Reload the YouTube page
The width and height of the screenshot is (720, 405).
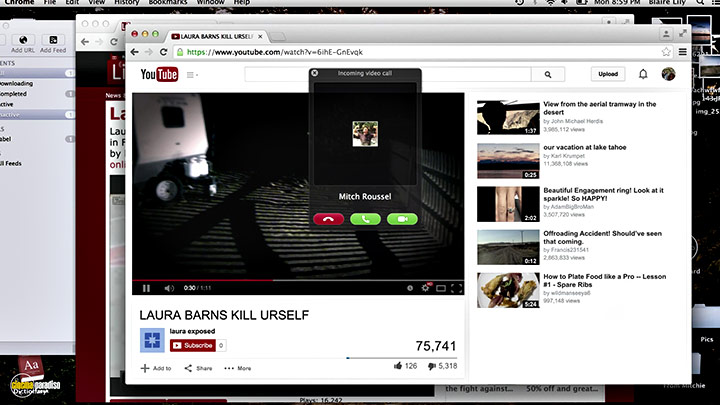click(163, 52)
